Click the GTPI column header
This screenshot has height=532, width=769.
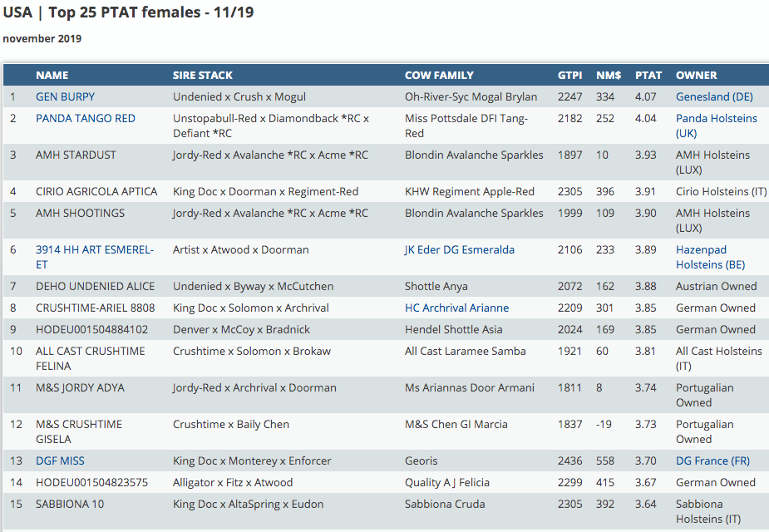pyautogui.click(x=570, y=75)
